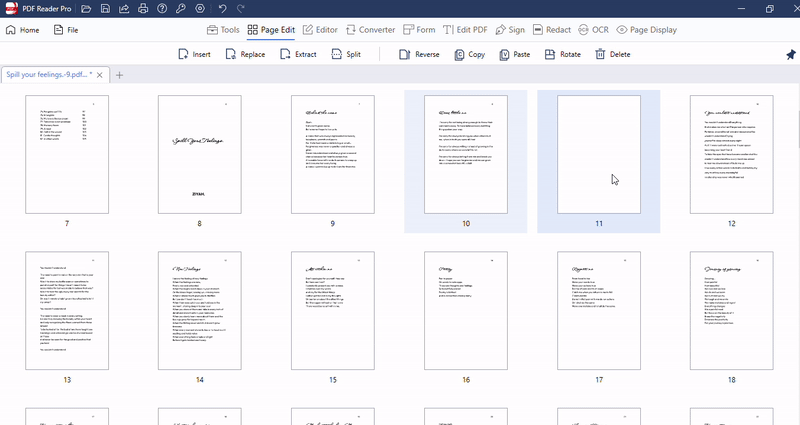Viewport: 800px width, 425px height.
Task: Print the document via printer icon
Action: [x=143, y=9]
